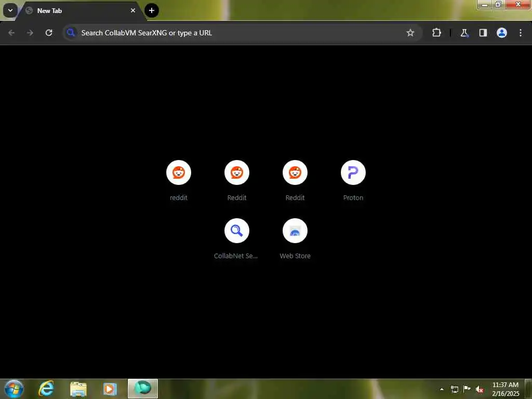Open Windows Media Player from taskbar

click(110, 389)
